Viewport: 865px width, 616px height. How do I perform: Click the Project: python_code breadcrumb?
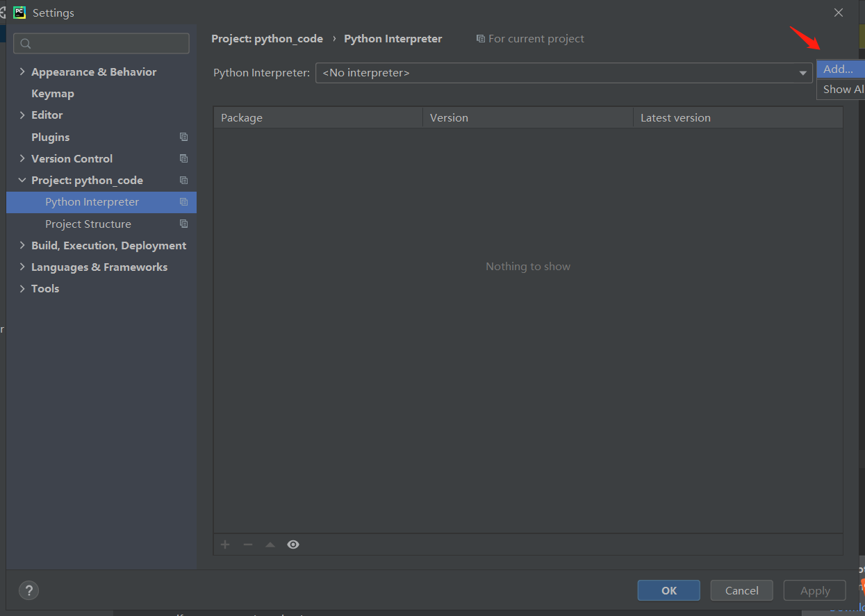click(x=267, y=39)
